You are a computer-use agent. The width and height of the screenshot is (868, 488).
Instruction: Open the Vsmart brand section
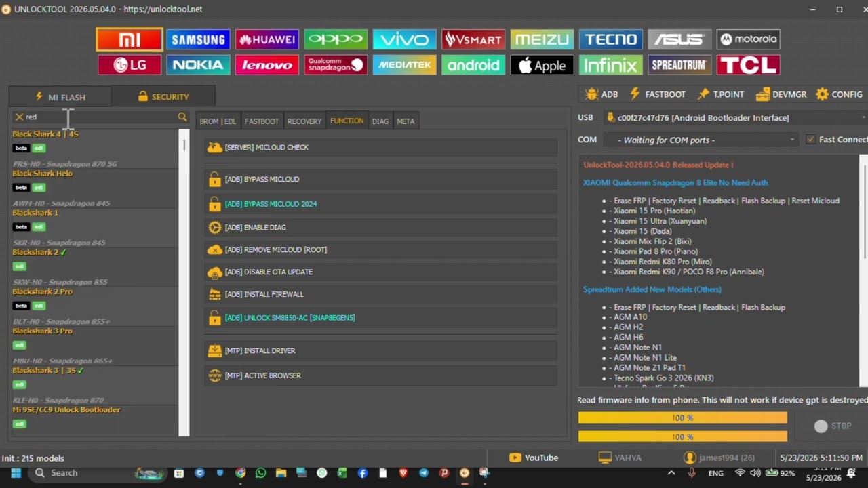(x=473, y=39)
